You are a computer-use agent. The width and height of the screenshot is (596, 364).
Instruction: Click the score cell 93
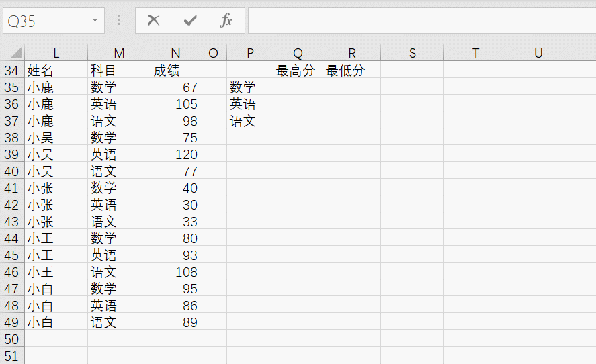click(x=175, y=255)
